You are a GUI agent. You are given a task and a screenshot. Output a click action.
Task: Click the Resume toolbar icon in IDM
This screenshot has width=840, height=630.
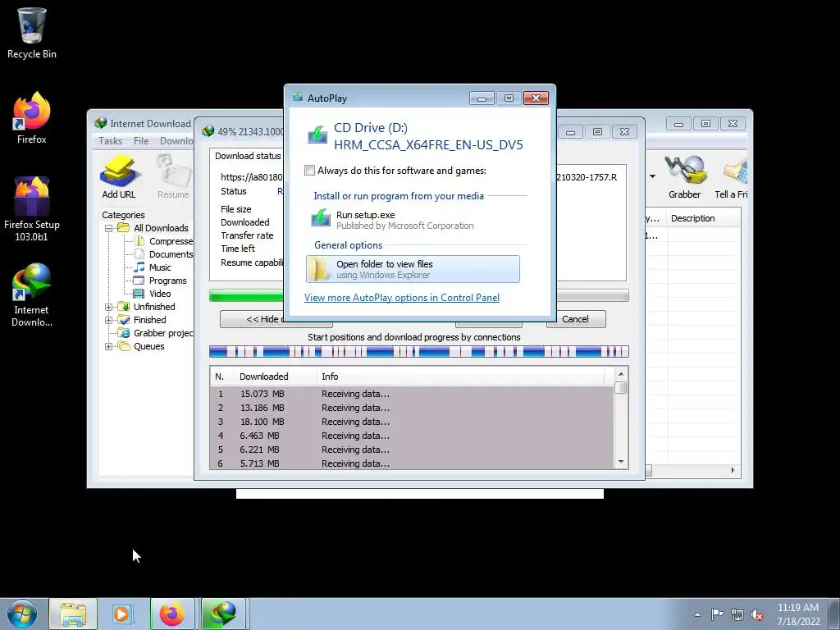click(173, 177)
